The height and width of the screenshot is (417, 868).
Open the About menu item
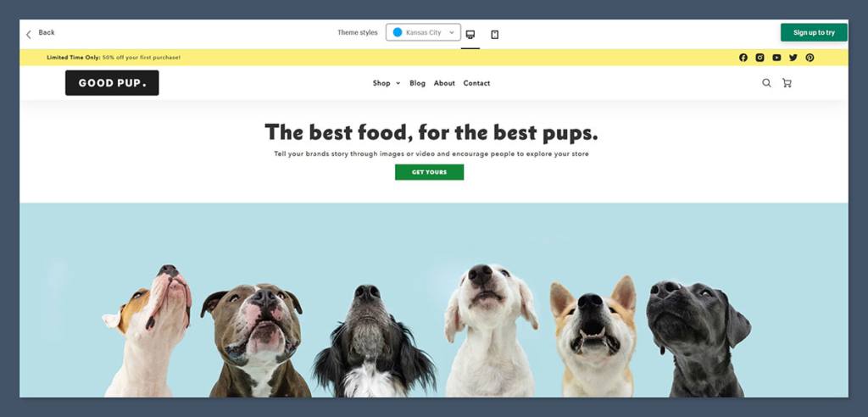[444, 83]
